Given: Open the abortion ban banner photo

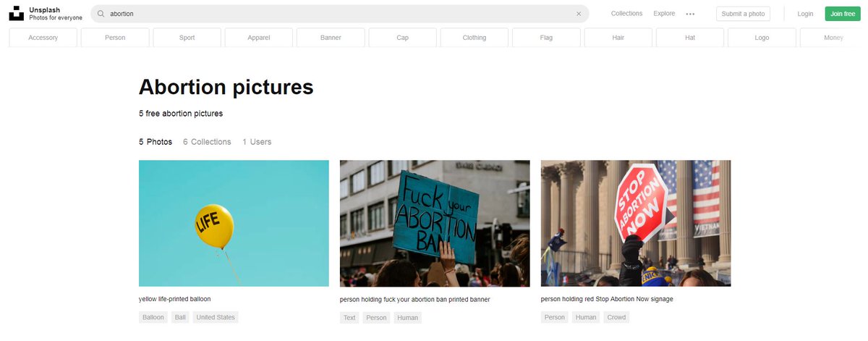Looking at the screenshot, I should pos(435,224).
